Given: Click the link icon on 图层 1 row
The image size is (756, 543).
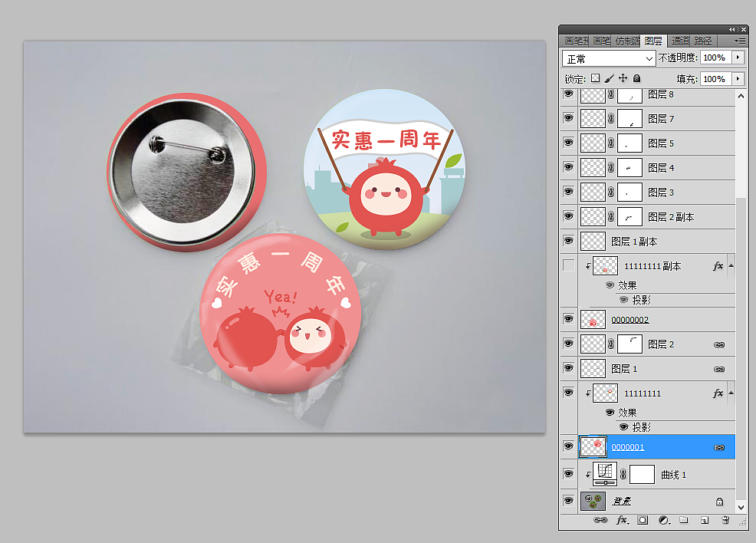Looking at the screenshot, I should (719, 370).
